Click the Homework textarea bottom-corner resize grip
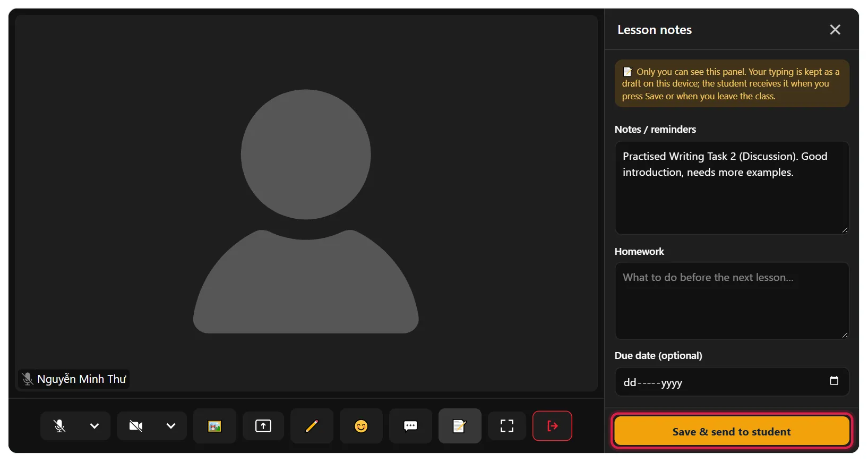The width and height of the screenshot is (868, 462). pos(845,335)
